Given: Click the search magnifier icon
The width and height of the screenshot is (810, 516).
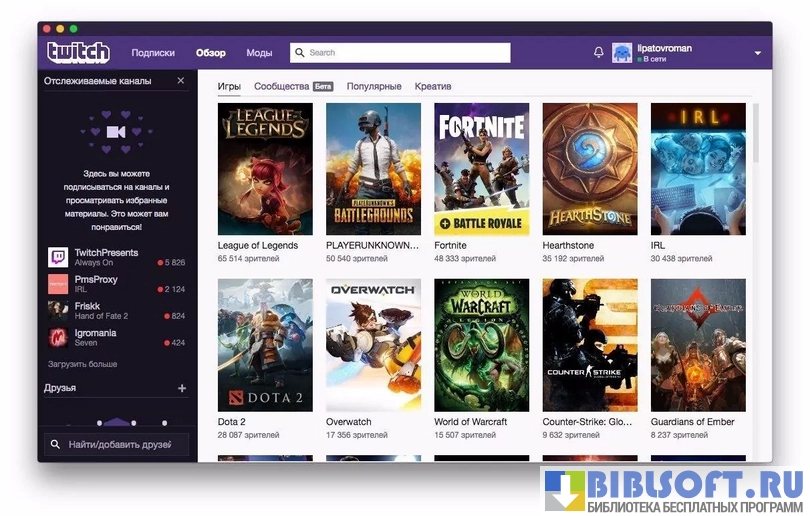Looking at the screenshot, I should tap(300, 53).
